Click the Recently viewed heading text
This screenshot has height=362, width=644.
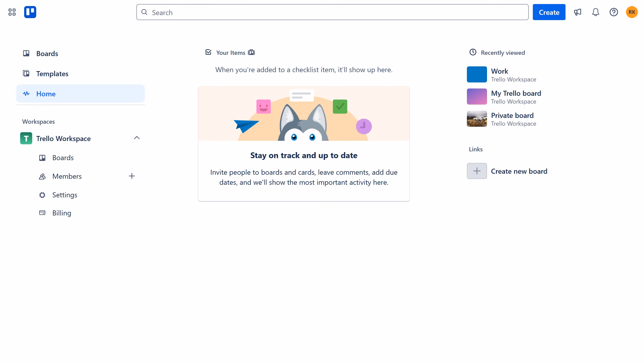click(503, 53)
